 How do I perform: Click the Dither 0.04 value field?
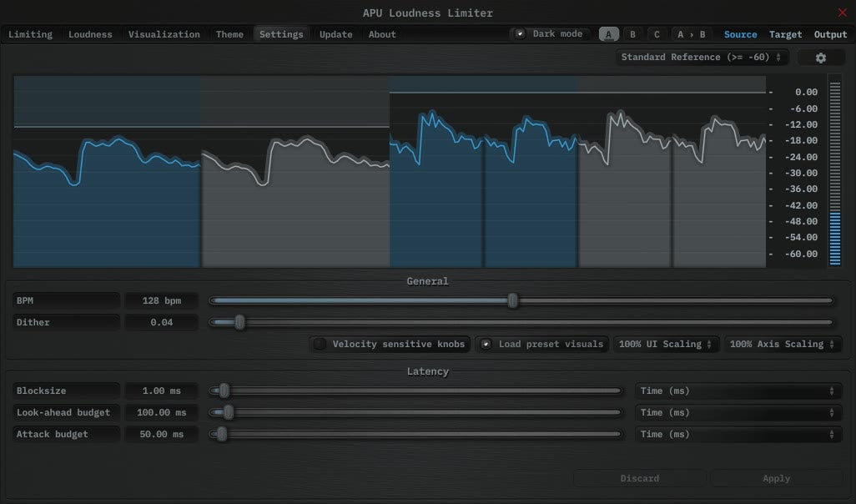162,322
